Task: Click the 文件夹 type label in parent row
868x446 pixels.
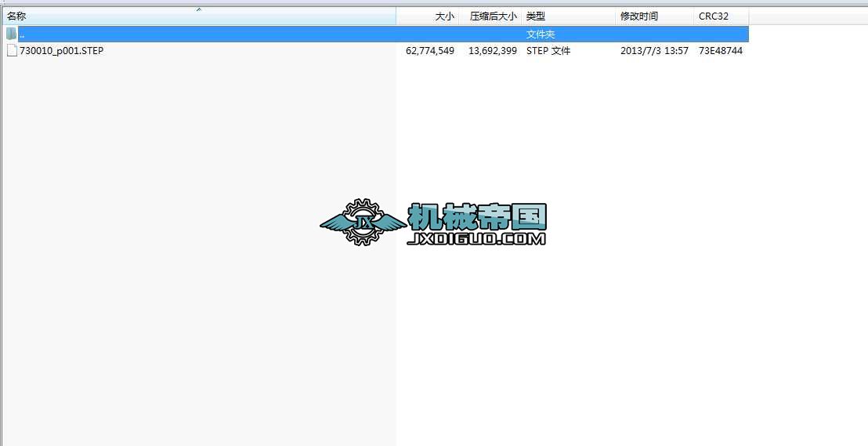Action: [x=541, y=34]
